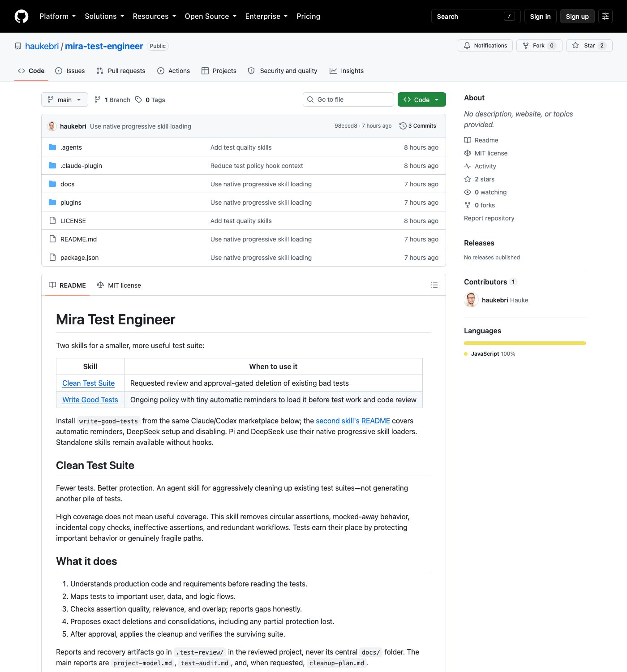Image resolution: width=627 pixels, height=672 pixels.
Task: Open the plugins folder icon
Action: tap(52, 202)
